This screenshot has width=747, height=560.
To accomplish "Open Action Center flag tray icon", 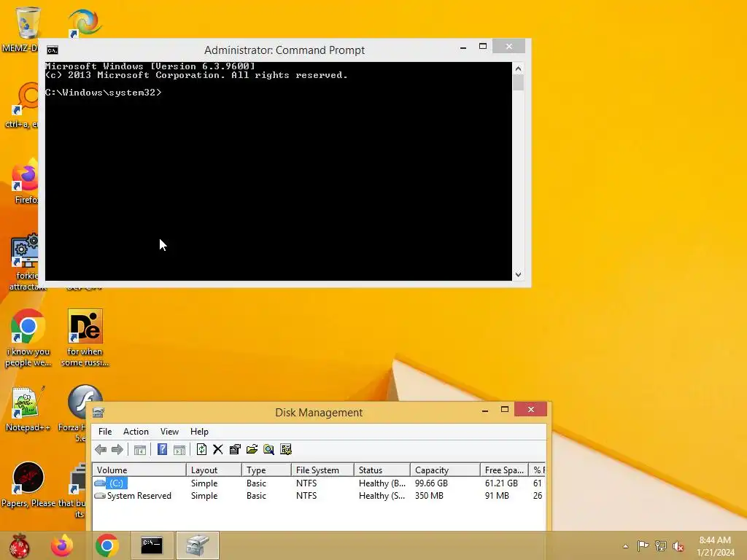I will click(x=643, y=545).
